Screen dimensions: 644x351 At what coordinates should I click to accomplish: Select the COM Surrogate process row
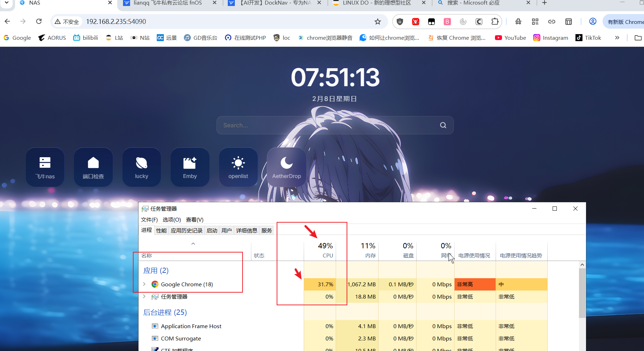[181, 339]
